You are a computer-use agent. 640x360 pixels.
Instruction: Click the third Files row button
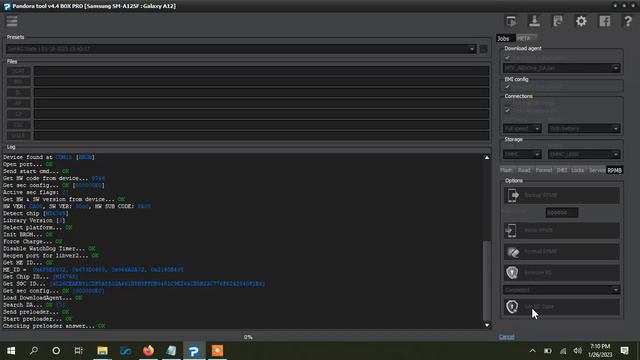(x=18, y=93)
